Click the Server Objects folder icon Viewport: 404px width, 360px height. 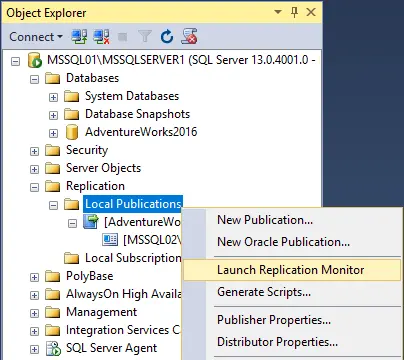(x=52, y=169)
